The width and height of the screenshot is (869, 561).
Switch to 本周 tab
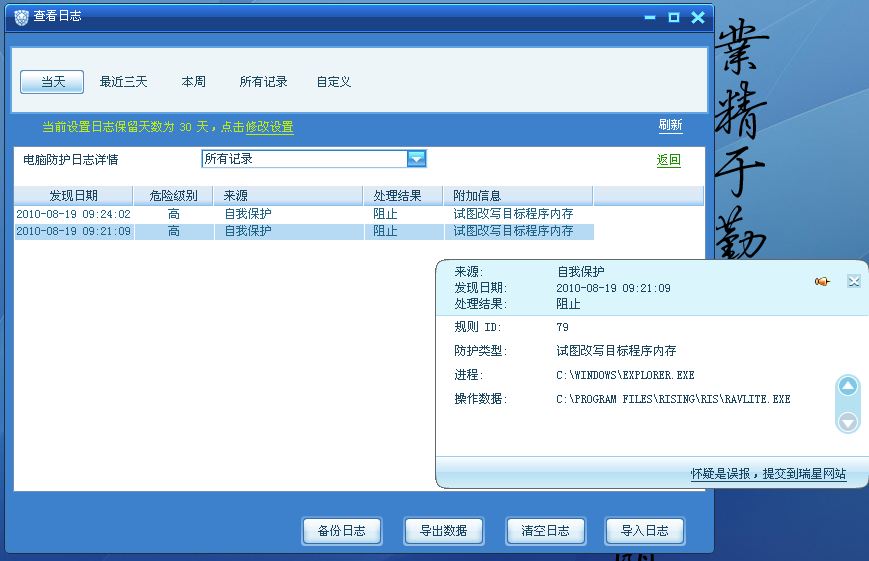pos(193,82)
